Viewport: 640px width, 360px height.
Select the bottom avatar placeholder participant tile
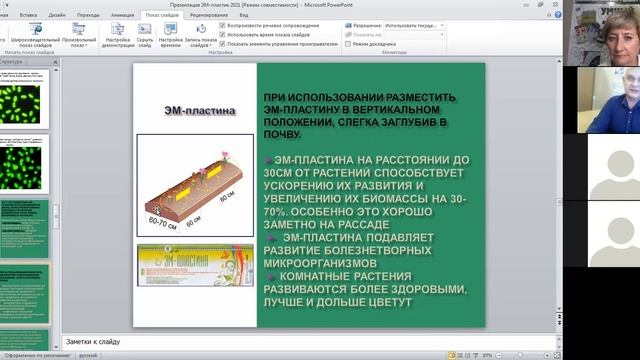pyautogui.click(x=614, y=234)
